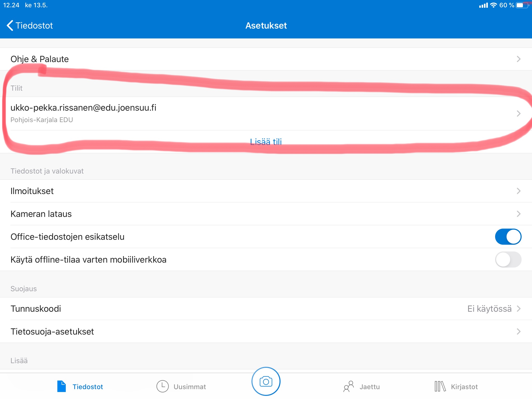Tap the Jaettu people icon
Viewport: 532px width, 399px height.
[349, 386]
